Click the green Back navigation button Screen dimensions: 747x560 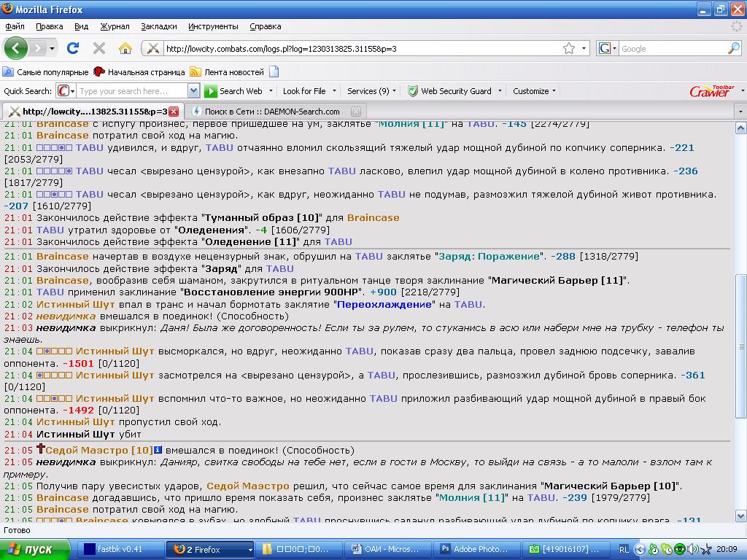[x=16, y=48]
